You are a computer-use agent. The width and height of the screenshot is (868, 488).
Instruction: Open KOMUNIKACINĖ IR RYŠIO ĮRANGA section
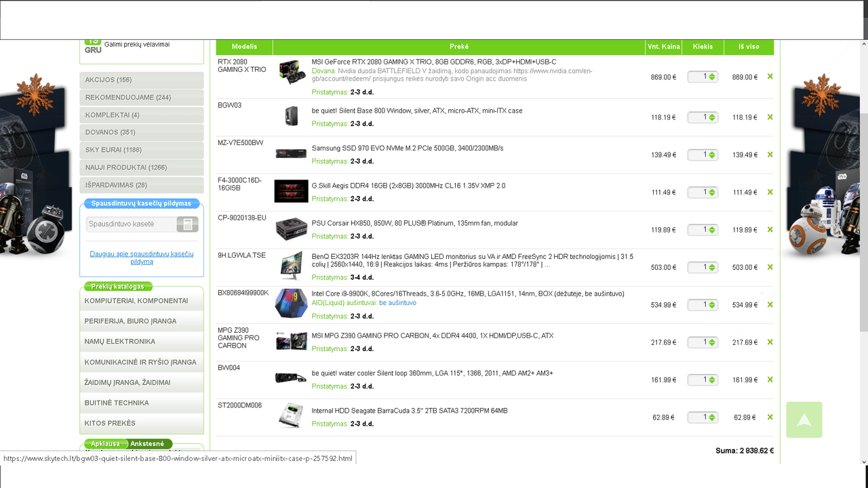[x=142, y=362]
